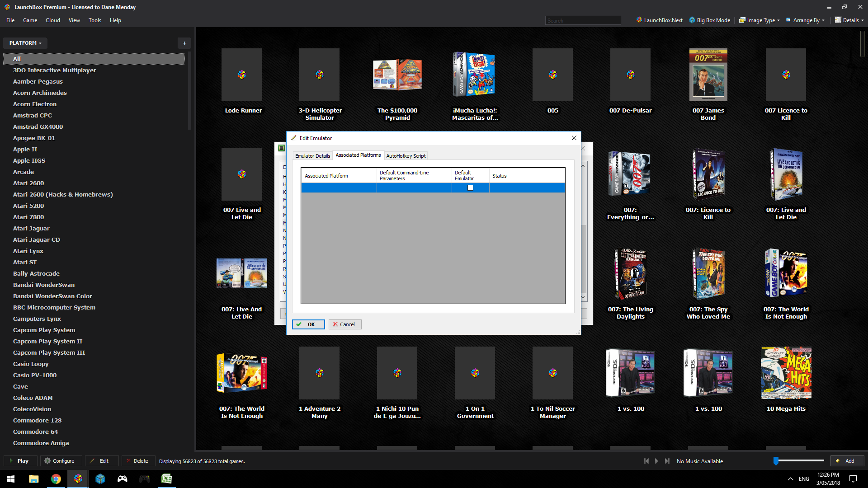Select The $100,000 Pyramid box art
Viewport: 868px width, 488px height.
click(397, 75)
